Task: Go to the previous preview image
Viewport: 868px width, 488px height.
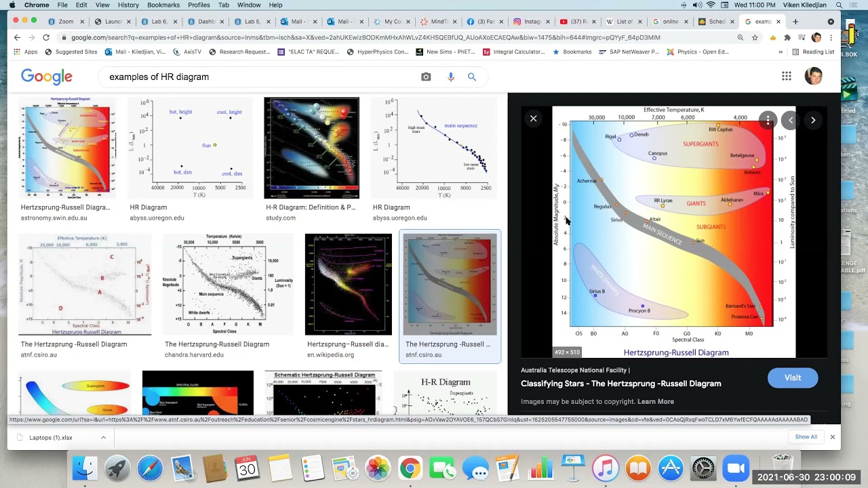Action: coord(791,120)
